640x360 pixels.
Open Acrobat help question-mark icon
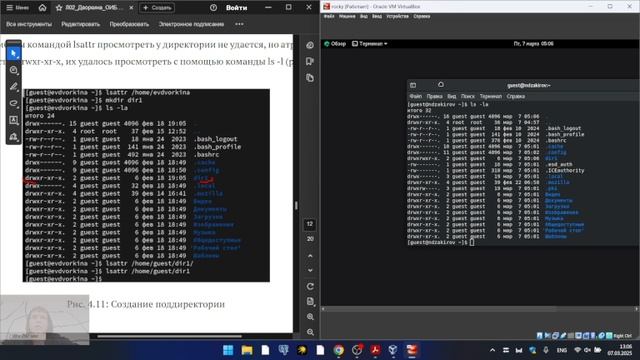point(213,7)
